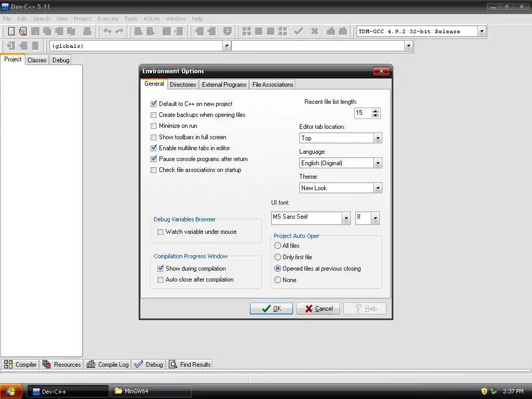
Task: Click the Rebuild All icon
Action: 283,31
